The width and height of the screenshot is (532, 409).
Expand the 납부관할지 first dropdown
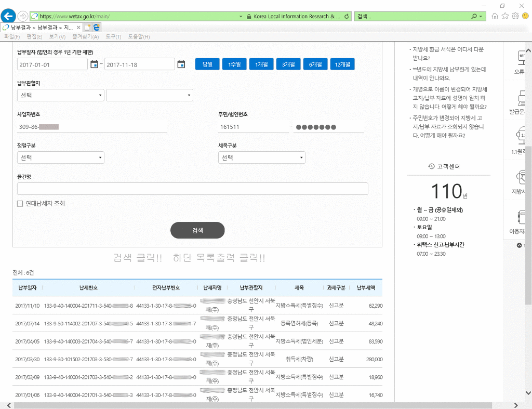pyautogui.click(x=61, y=95)
